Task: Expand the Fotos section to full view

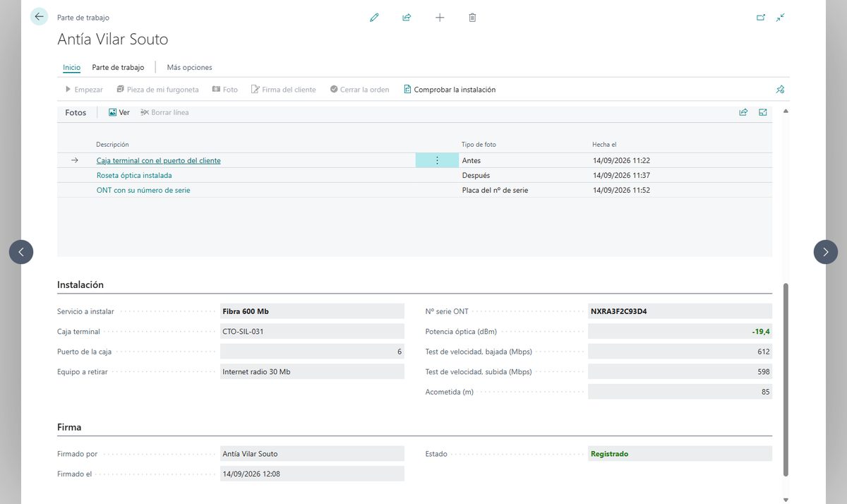Action: point(763,112)
